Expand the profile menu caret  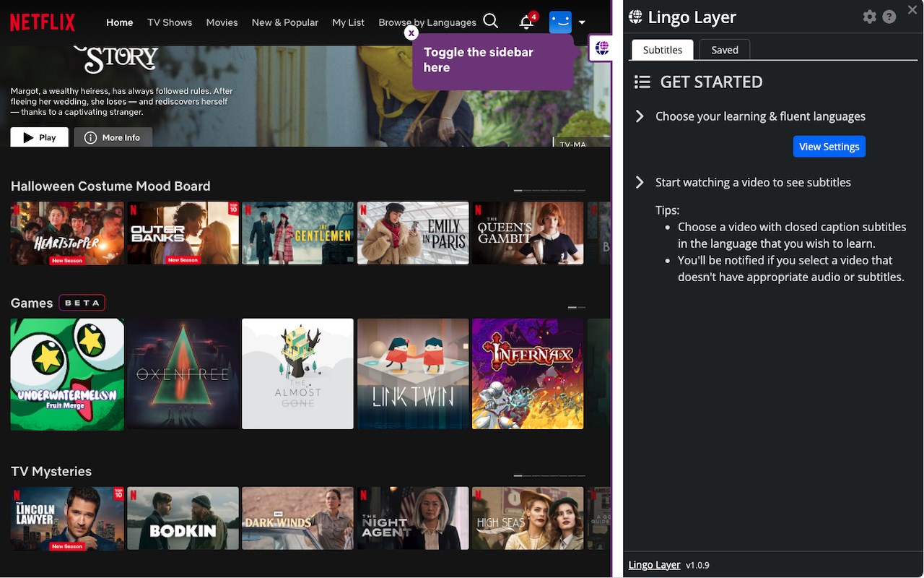point(582,22)
